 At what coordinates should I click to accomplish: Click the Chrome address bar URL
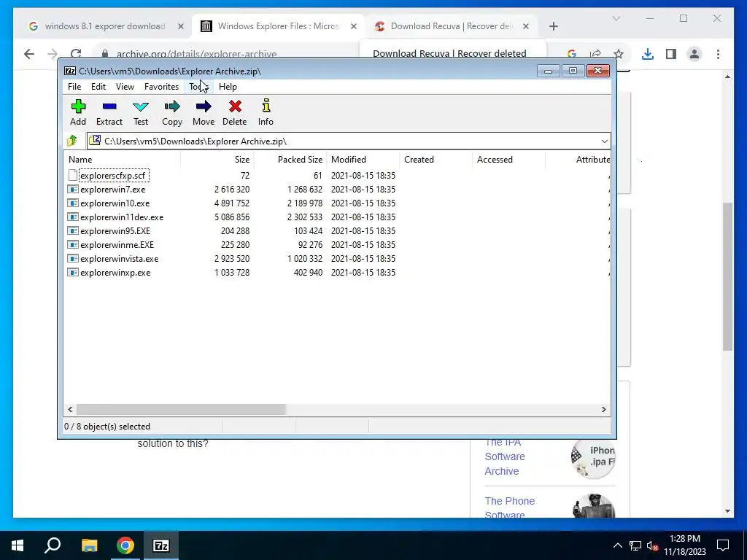pos(196,54)
